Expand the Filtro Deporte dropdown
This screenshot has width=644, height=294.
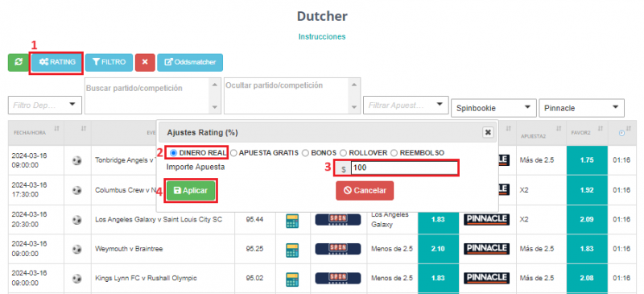tap(45, 105)
